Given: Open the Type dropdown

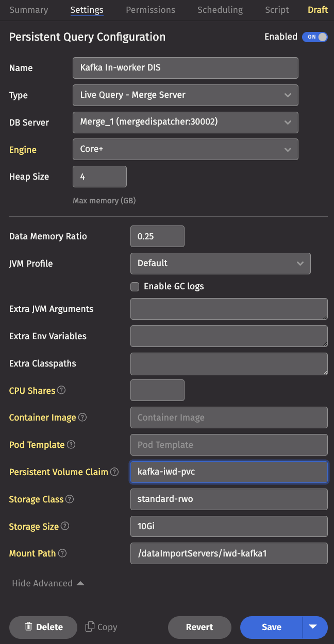Looking at the screenshot, I should click(x=186, y=95).
